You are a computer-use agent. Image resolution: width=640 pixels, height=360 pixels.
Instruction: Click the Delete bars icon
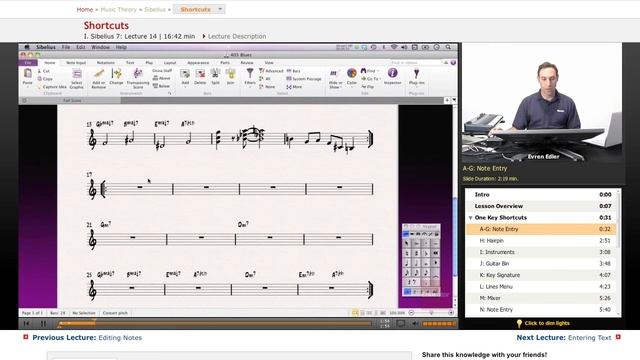[x=200, y=74]
